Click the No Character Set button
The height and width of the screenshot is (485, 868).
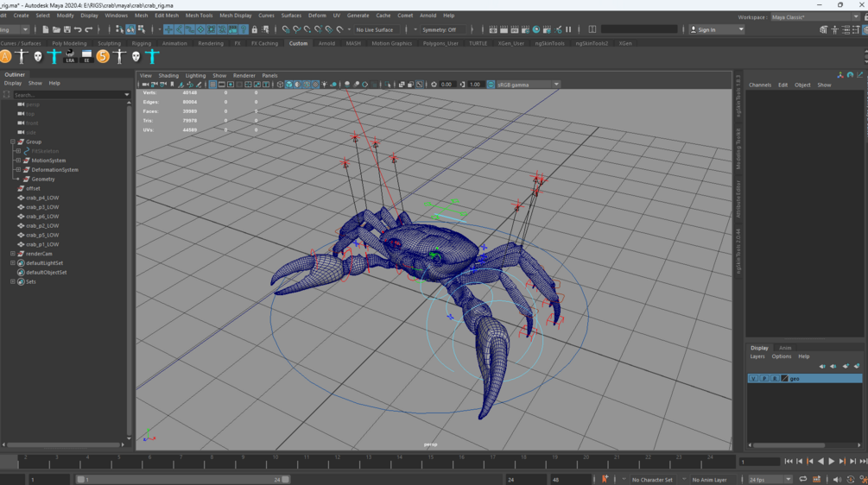652,480
